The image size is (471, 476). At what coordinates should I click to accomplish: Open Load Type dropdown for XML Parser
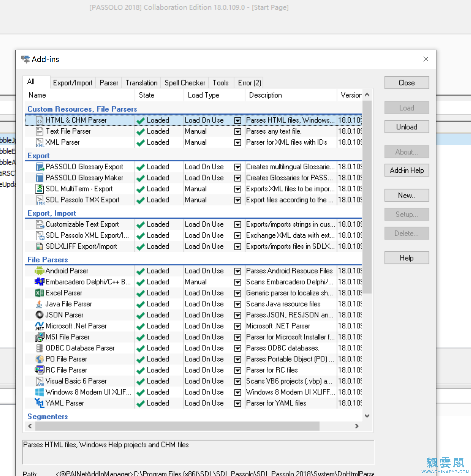237,143
